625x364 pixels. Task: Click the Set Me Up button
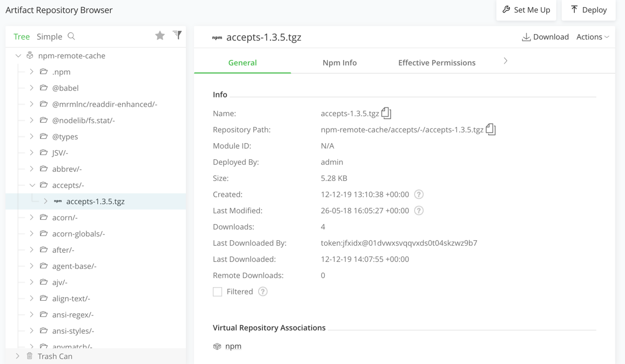(x=526, y=10)
